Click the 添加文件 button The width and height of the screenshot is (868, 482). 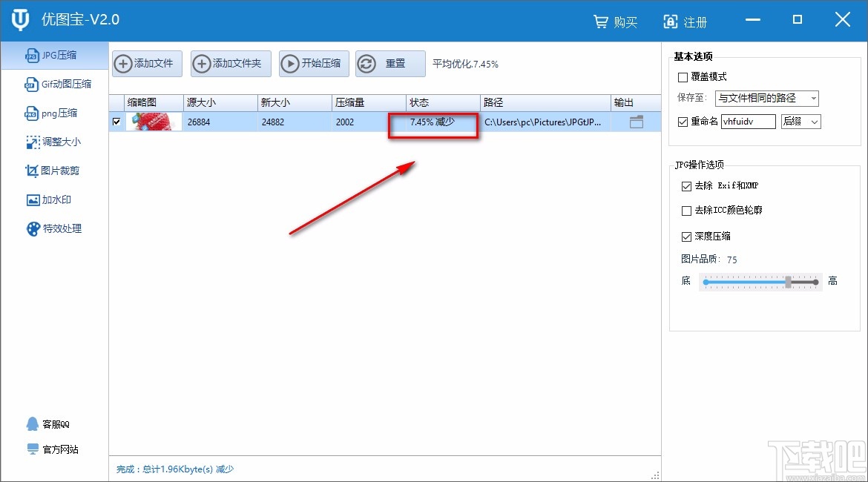coord(147,64)
